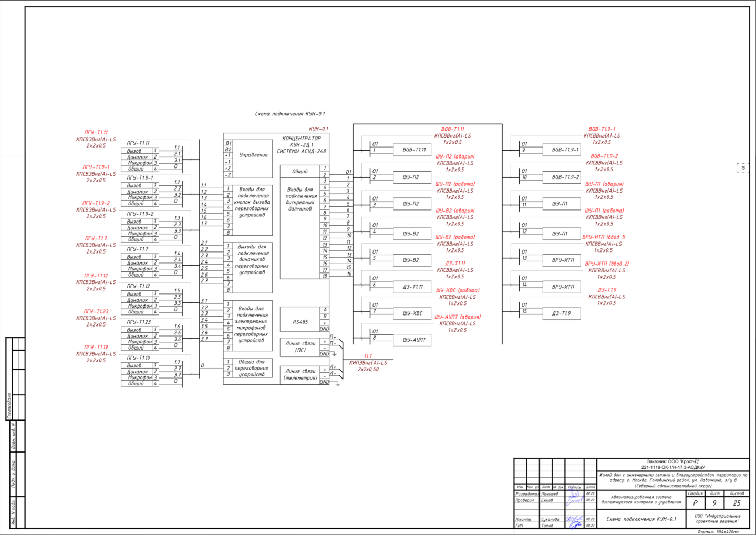Click the sheet number 9 cell
The height and width of the screenshot is (536, 756).
tap(714, 503)
